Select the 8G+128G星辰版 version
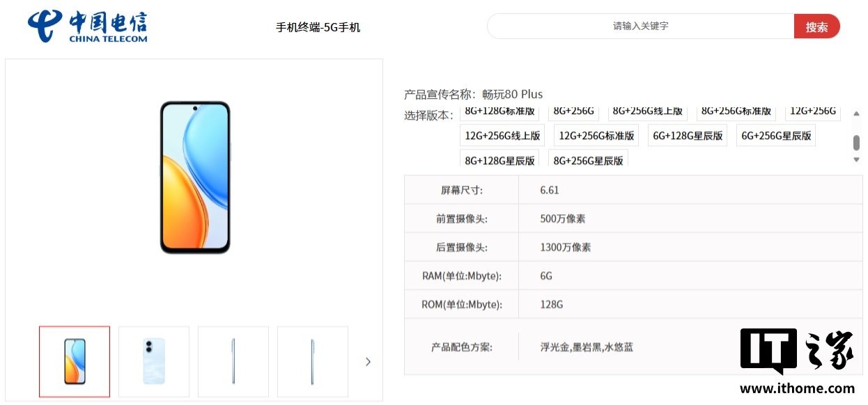Viewport: 868px width, 405px height. pyautogui.click(x=499, y=159)
